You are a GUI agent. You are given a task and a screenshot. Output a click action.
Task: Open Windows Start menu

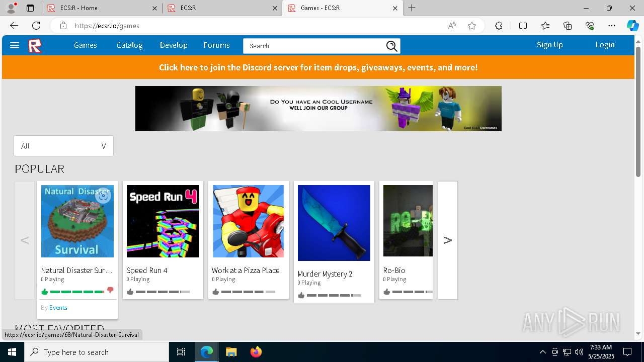point(12,352)
